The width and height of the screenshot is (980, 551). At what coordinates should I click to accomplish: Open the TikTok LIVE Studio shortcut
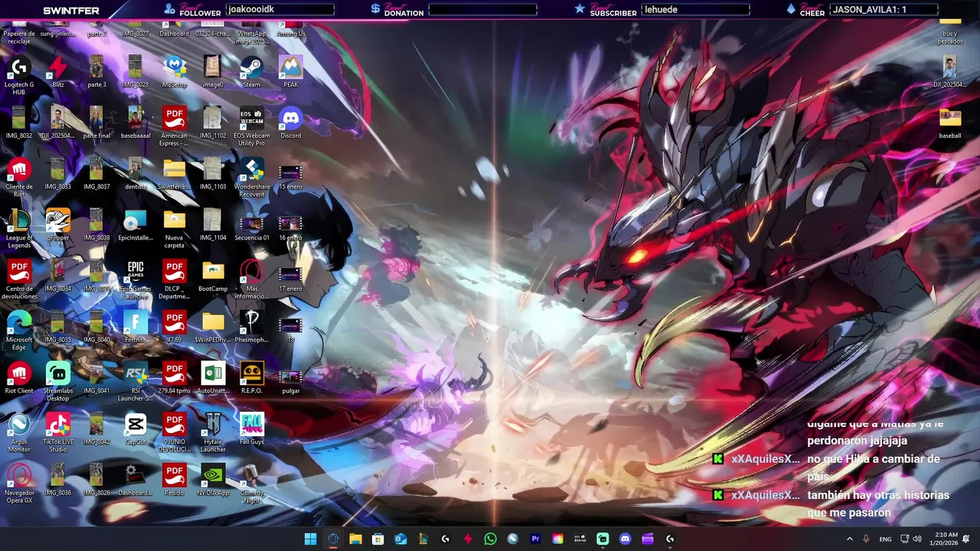[58, 433]
